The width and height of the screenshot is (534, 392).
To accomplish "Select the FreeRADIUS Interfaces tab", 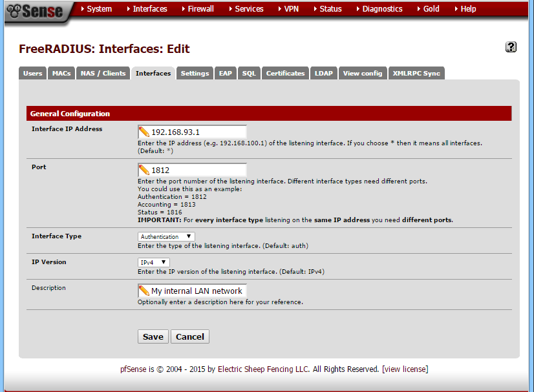I will click(153, 73).
